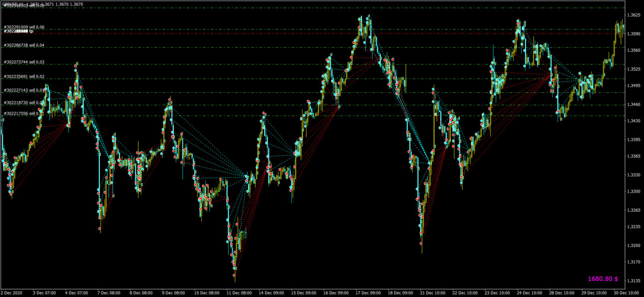Click the 17 Dec 09:00 time label
This screenshot has width=644, height=297.
click(369, 293)
